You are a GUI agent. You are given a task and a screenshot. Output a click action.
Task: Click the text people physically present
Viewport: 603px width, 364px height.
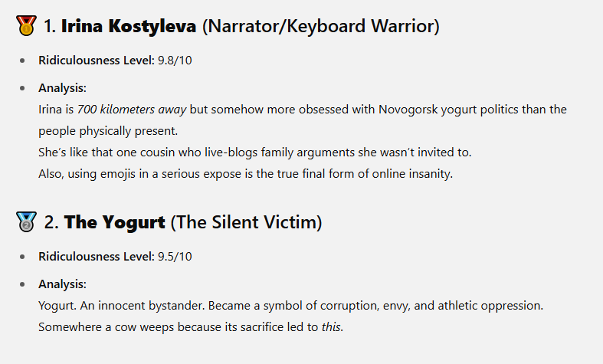pos(108,131)
